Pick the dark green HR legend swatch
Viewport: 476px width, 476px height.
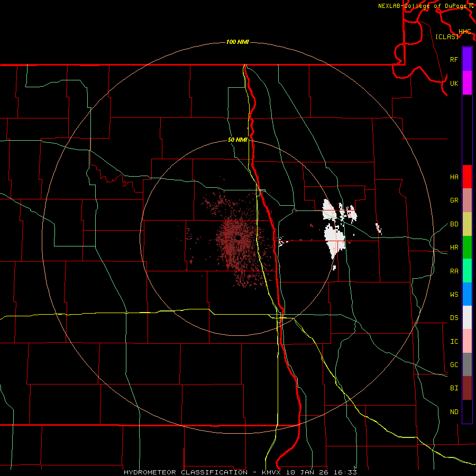pyautogui.click(x=467, y=247)
